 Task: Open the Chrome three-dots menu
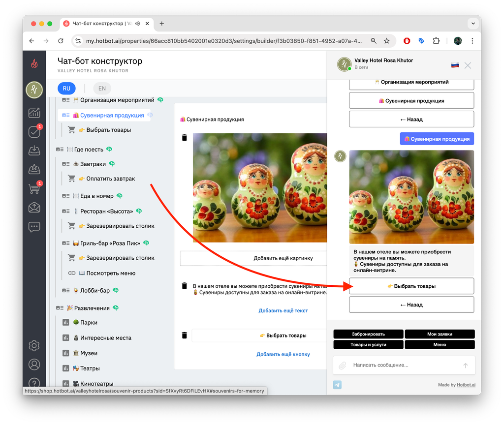pyautogui.click(x=472, y=41)
